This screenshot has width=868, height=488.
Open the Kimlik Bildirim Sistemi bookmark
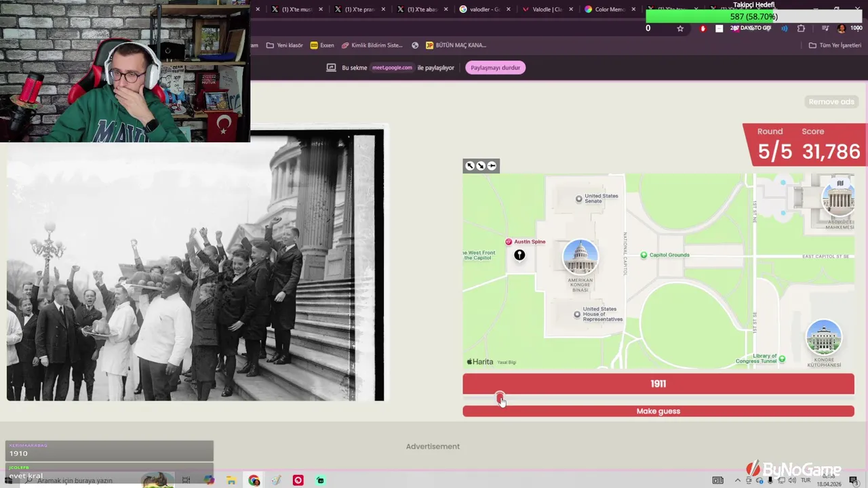(372, 45)
